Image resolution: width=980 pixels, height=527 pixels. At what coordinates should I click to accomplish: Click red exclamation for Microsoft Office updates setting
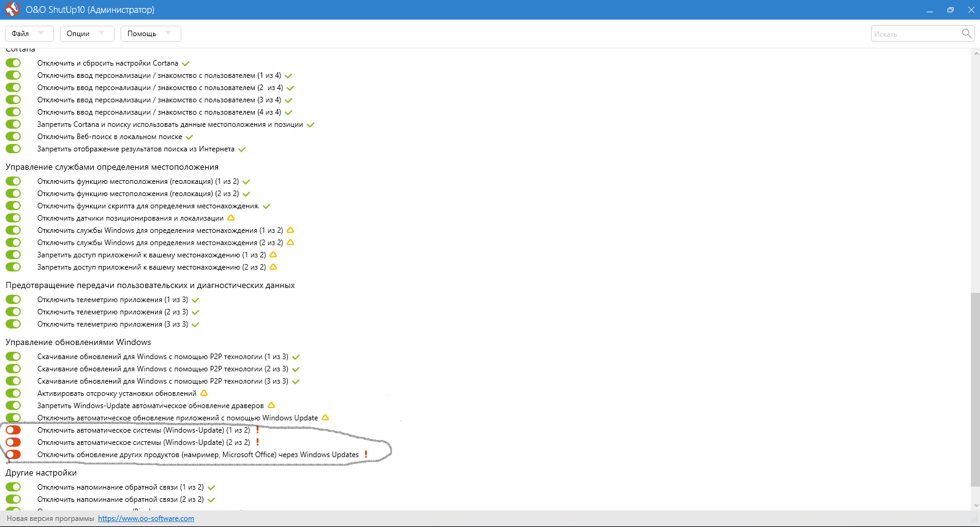click(366, 454)
